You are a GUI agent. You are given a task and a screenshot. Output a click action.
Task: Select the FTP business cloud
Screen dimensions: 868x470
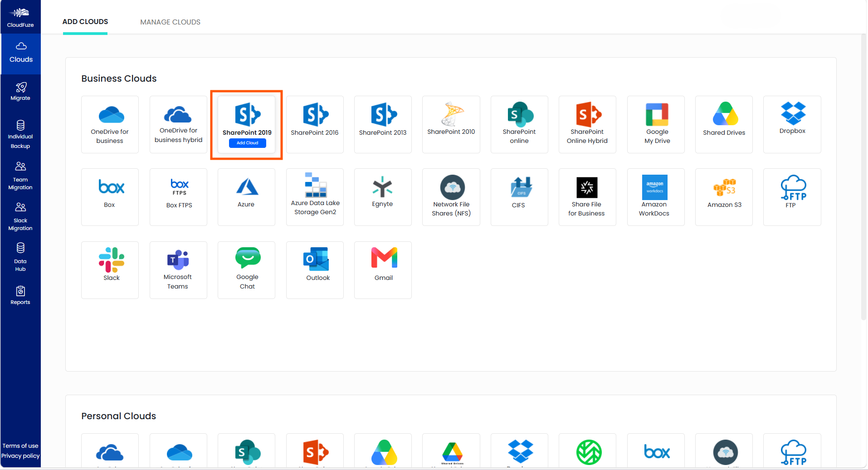click(x=792, y=197)
